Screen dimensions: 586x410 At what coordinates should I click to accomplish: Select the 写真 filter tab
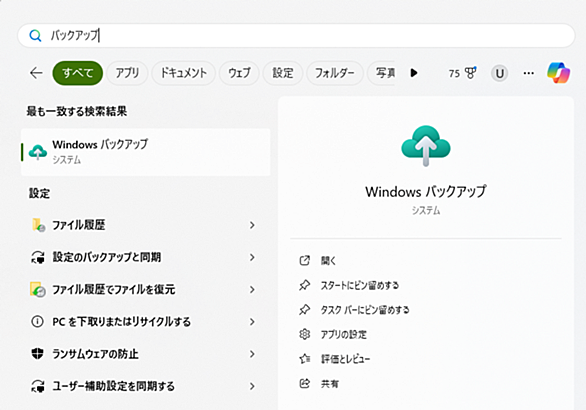click(x=382, y=73)
